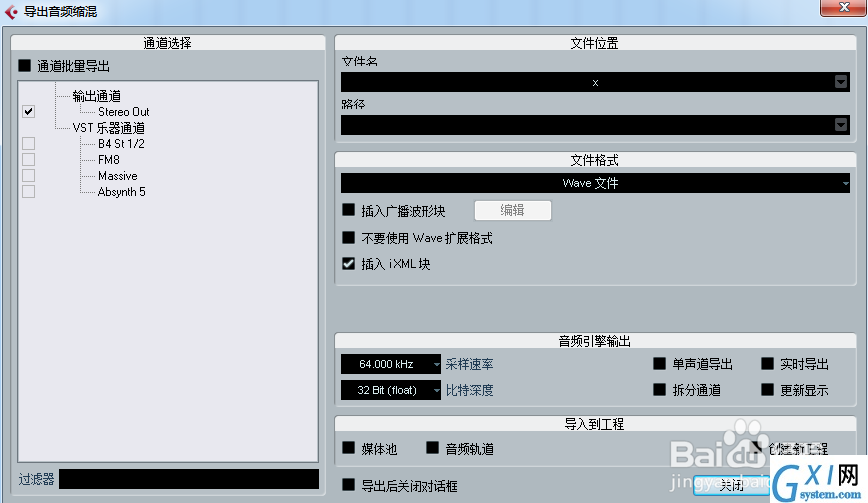Select the FM8 tree item
The image size is (868, 503).
[108, 160]
